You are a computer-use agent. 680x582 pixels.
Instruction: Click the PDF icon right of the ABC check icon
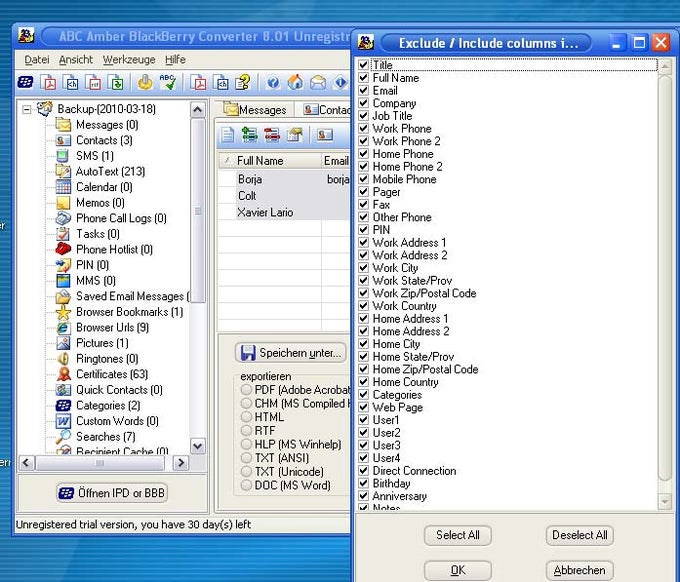point(199,82)
